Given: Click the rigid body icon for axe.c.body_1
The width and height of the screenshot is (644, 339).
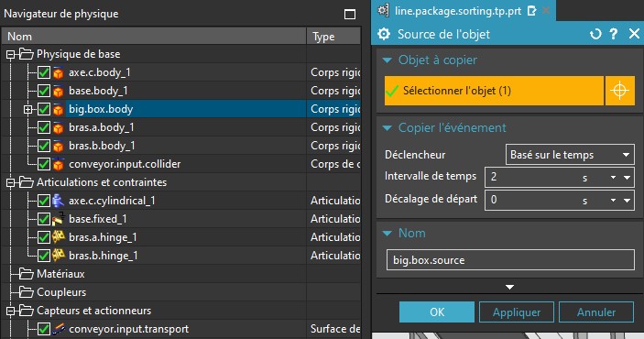Looking at the screenshot, I should click(x=59, y=72).
